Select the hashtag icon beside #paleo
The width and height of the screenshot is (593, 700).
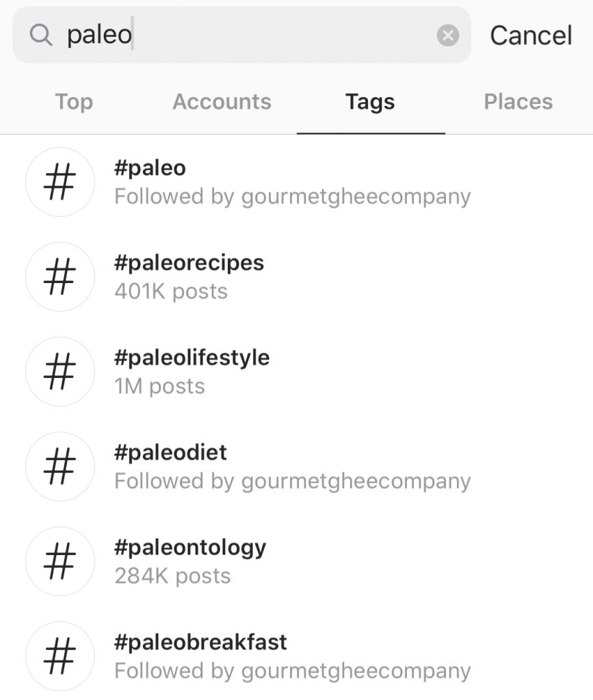point(60,181)
